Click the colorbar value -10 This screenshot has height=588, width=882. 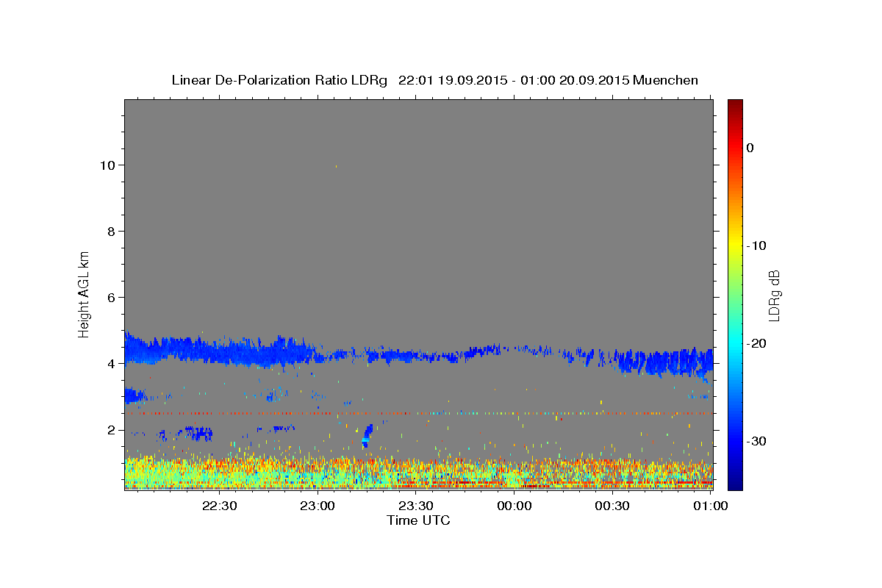(x=757, y=245)
